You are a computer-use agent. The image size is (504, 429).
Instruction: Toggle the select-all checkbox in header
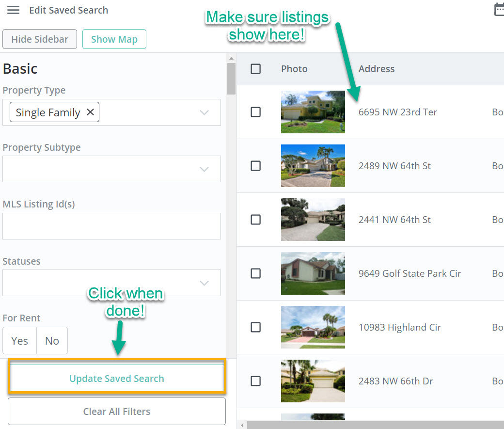[x=255, y=69]
